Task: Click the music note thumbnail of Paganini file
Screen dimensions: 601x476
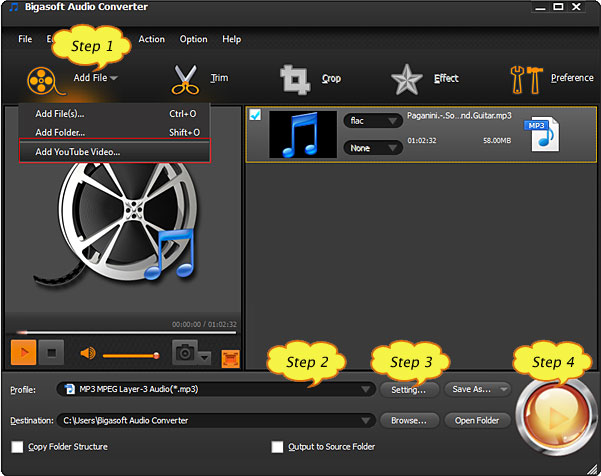Action: click(x=303, y=134)
